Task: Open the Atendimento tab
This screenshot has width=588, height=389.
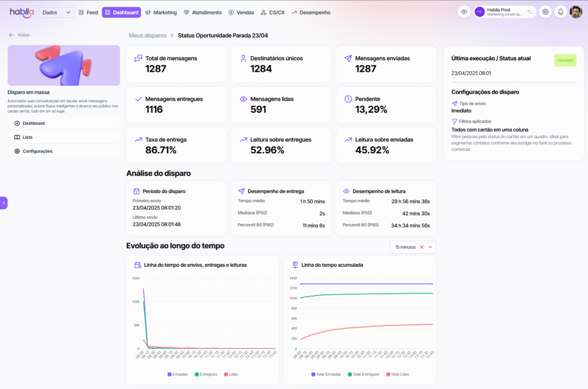Action: click(202, 12)
